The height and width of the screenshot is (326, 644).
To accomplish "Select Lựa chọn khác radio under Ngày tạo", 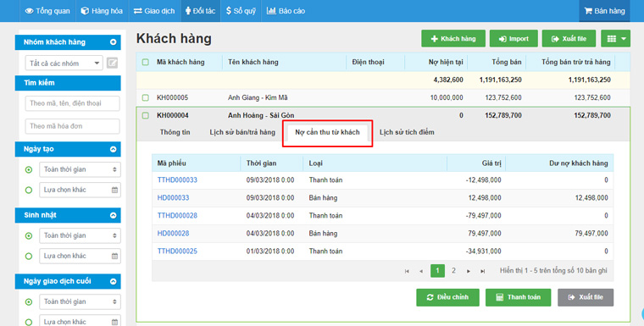I will point(29,191).
